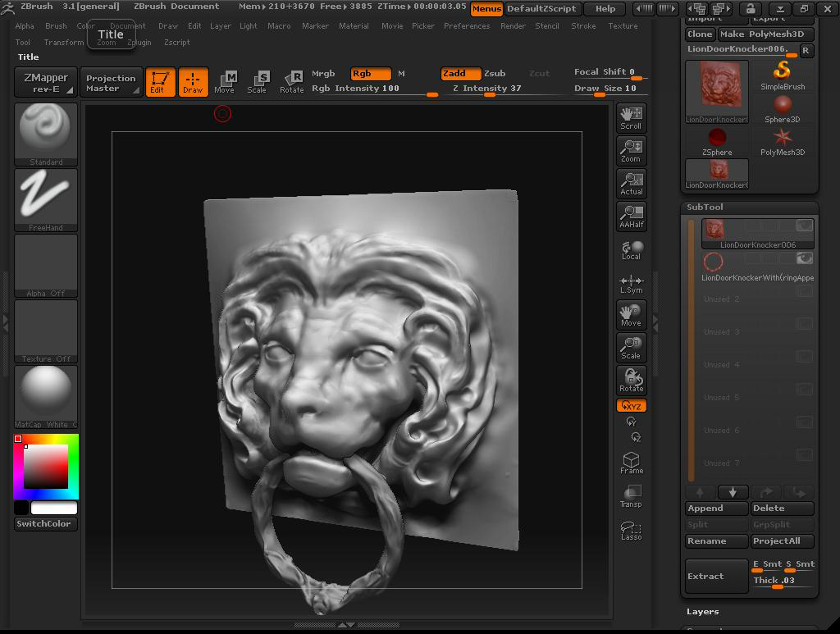Open Projection Master
Screen dimensions: 840x634
[111, 83]
